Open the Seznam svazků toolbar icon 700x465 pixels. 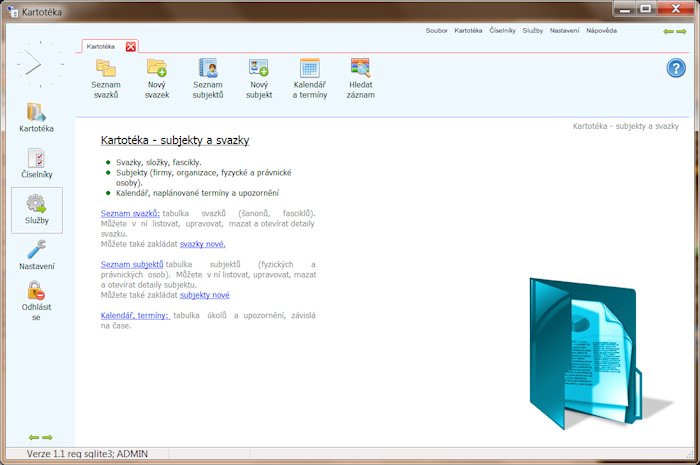(x=106, y=79)
